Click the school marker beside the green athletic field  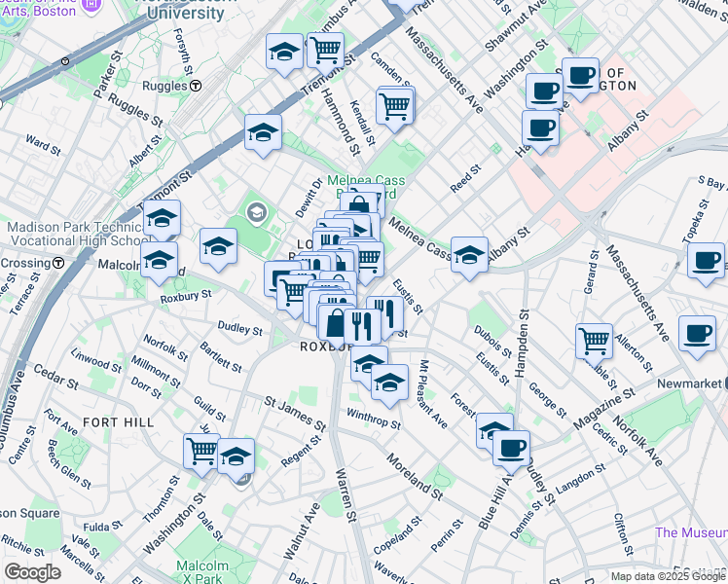[x=218, y=249]
